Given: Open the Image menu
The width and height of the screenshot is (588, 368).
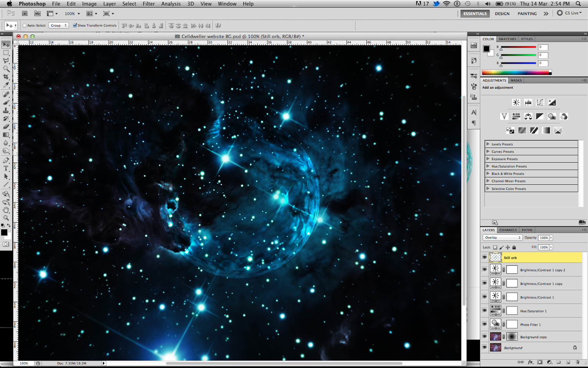Looking at the screenshot, I should (x=89, y=4).
